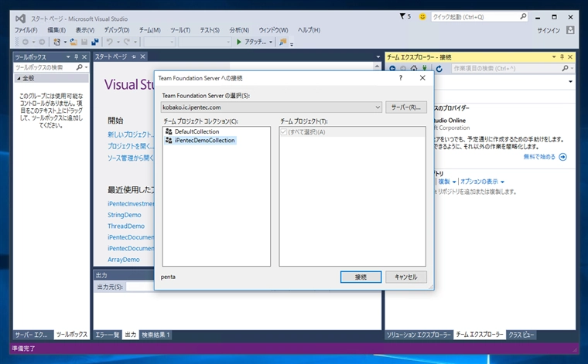
Task: Open the ArrayDemo recent project link
Action: (x=123, y=260)
